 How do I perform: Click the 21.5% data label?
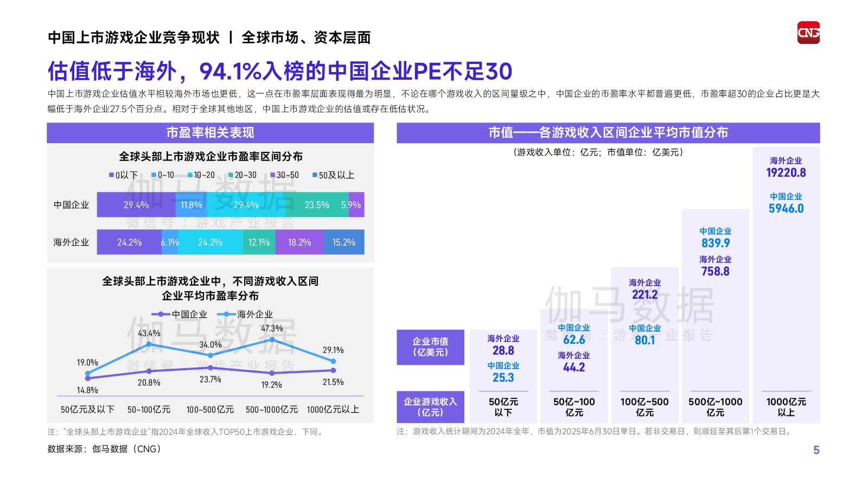pos(333,382)
